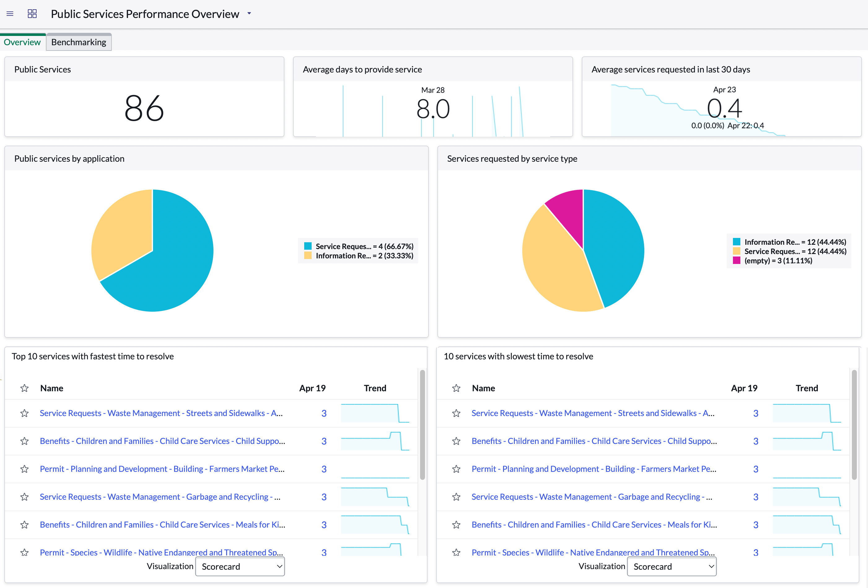Open Farmers Market Pe... link in fastest table
868x588 pixels.
click(x=162, y=469)
